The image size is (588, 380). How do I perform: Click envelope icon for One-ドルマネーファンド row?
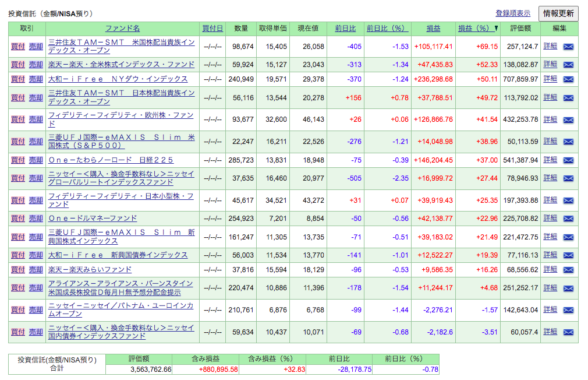(569, 219)
